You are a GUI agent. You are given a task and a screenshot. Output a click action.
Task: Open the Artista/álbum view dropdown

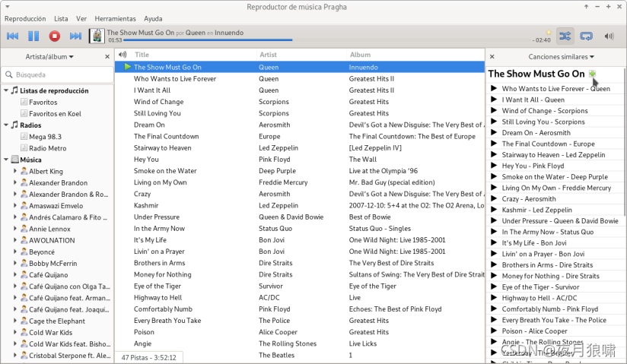[49, 57]
